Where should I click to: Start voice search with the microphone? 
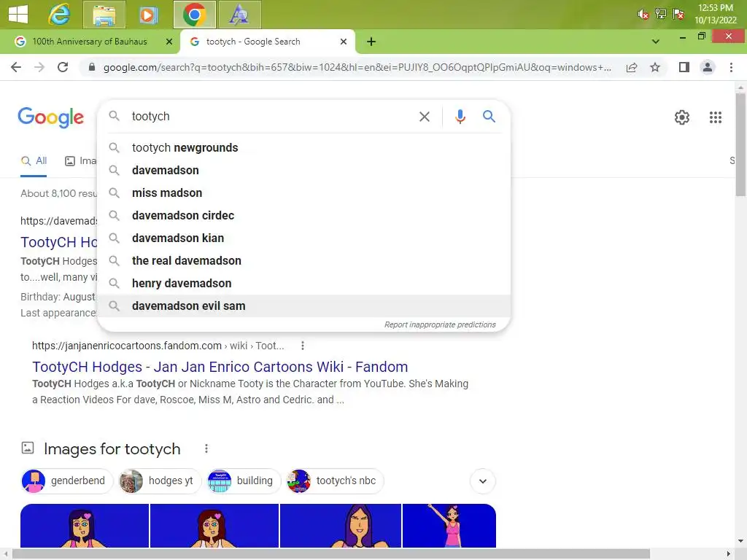click(460, 116)
